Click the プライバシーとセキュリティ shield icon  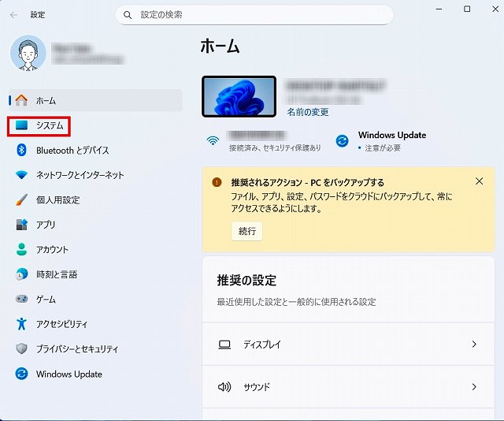(x=22, y=349)
